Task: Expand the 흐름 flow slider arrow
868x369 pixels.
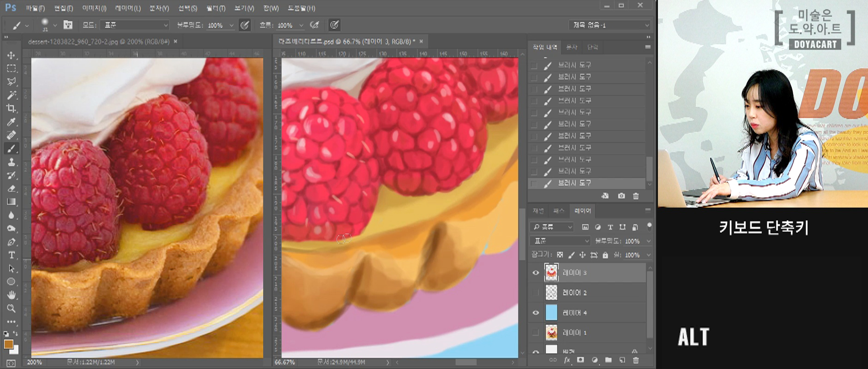Action: (x=301, y=25)
